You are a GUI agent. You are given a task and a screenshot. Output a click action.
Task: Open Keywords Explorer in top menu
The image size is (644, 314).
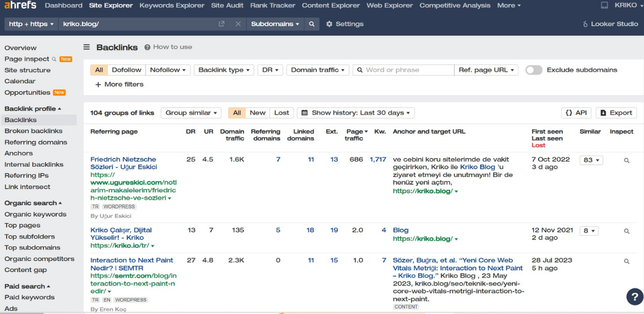(172, 5)
